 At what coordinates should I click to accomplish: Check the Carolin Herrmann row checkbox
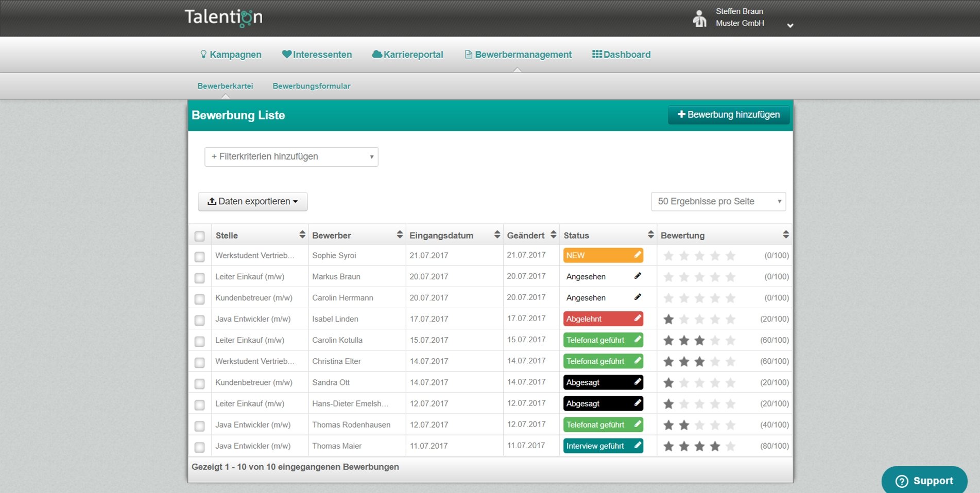pyautogui.click(x=200, y=298)
